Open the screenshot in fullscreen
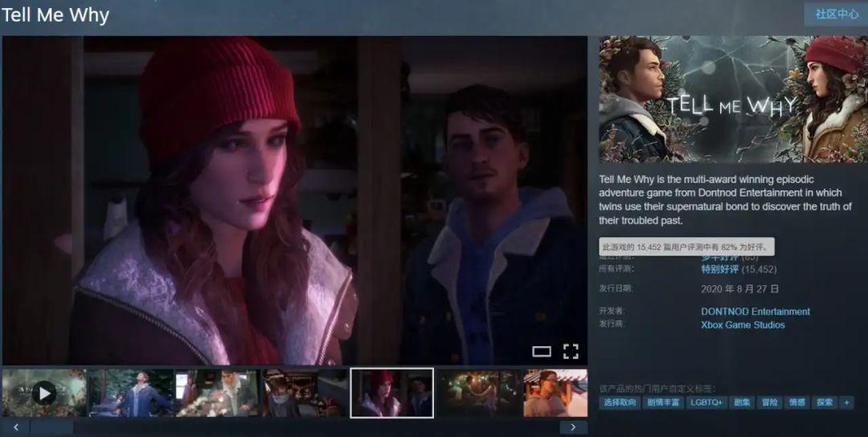Image resolution: width=868 pixels, height=437 pixels. click(571, 351)
